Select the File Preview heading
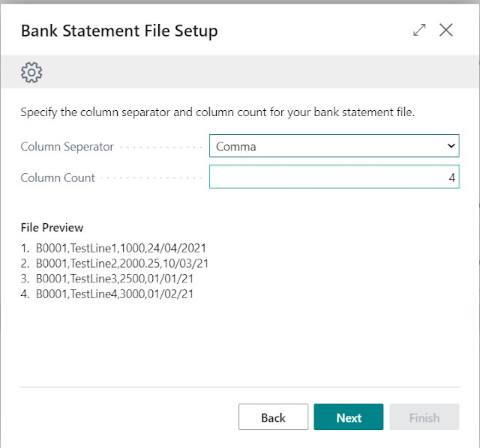The height and width of the screenshot is (448, 480). tap(52, 228)
